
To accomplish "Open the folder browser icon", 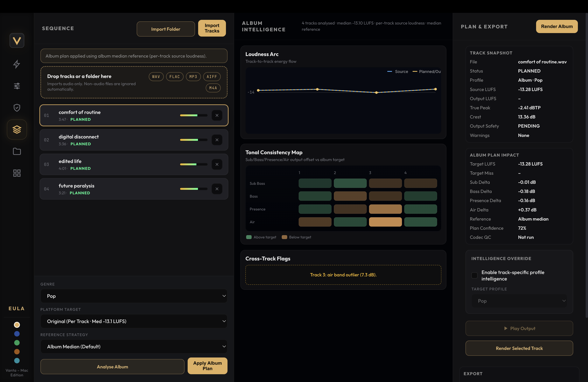I will pyautogui.click(x=17, y=151).
